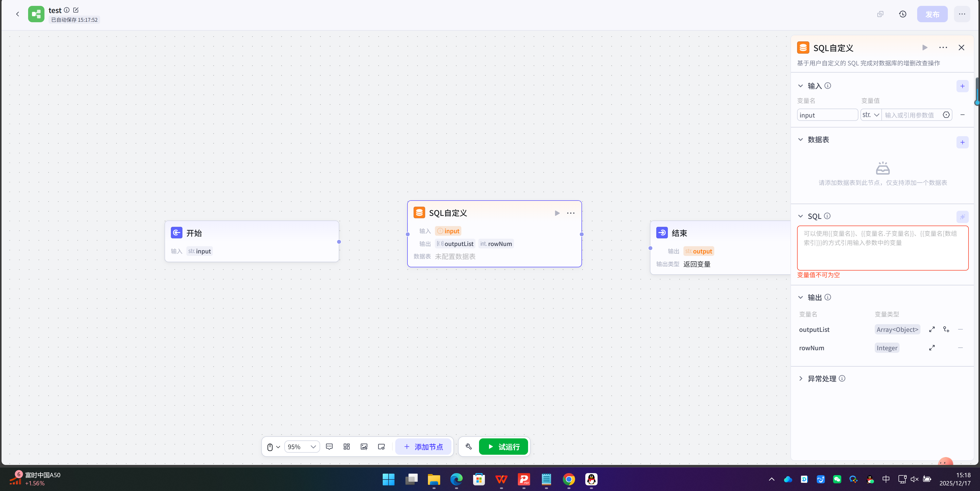Collapse the 数据表 section

[800, 139]
